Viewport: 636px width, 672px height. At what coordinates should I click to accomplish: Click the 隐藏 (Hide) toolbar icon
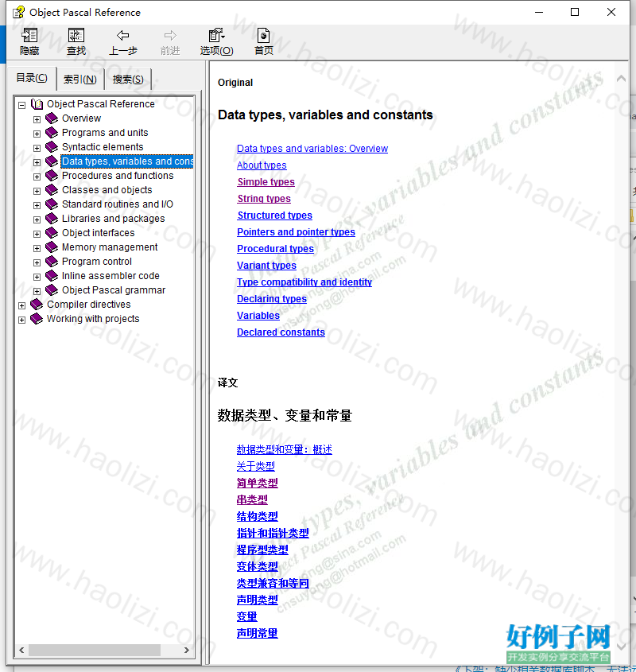click(29, 35)
